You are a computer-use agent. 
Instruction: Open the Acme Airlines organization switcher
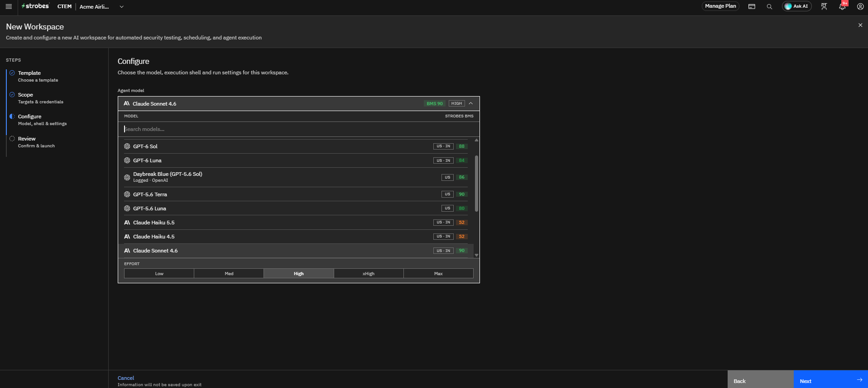coord(101,7)
